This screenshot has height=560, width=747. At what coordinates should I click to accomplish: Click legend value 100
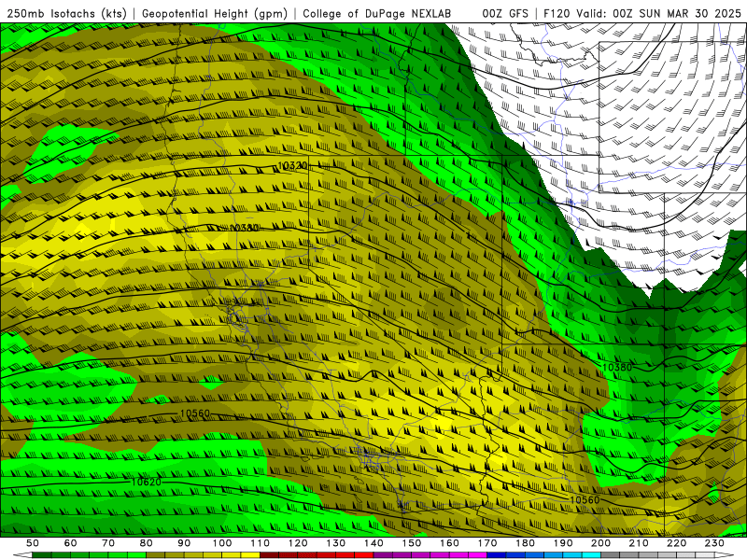(x=222, y=543)
